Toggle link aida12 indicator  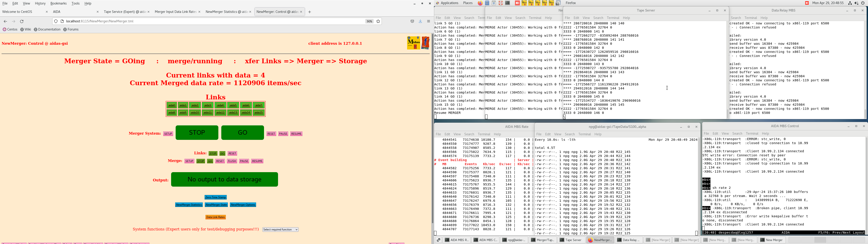tap(220, 113)
